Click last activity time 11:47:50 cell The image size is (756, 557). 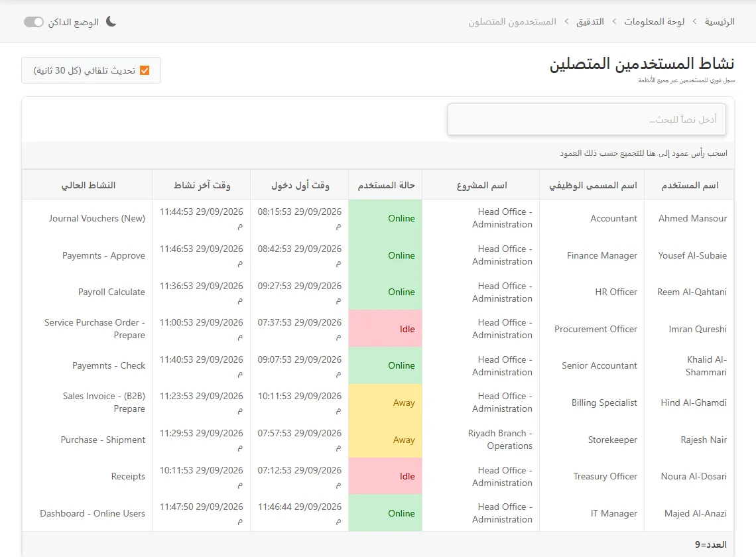pyautogui.click(x=201, y=513)
